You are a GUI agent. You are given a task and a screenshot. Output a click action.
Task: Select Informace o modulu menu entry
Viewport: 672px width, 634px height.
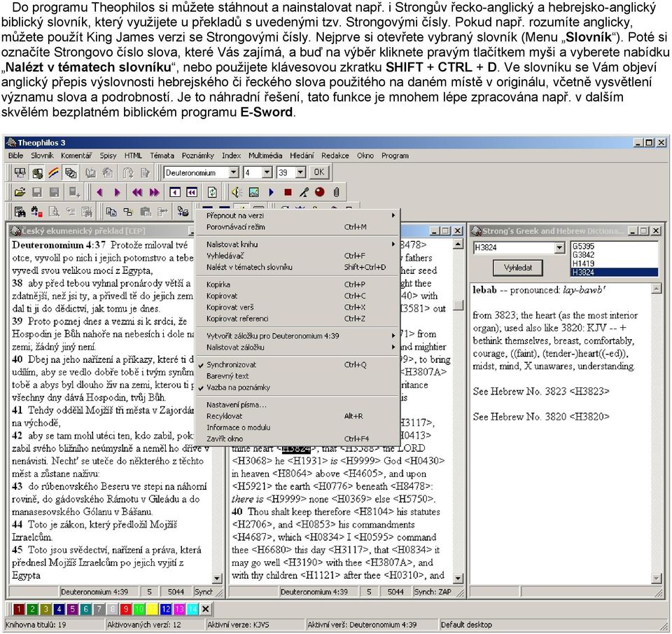(x=297, y=427)
